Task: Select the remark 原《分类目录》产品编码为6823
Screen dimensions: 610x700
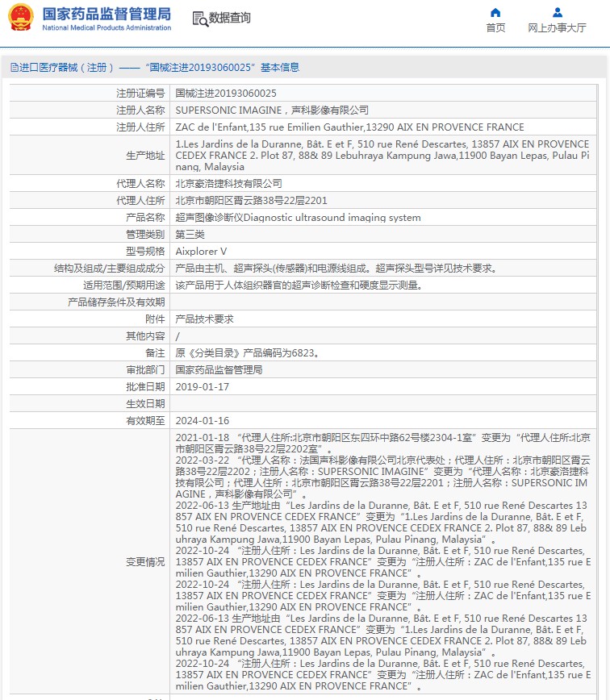Action: [x=248, y=353]
